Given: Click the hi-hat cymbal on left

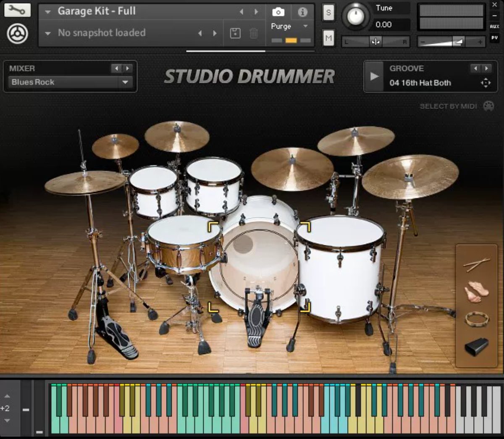Looking at the screenshot, I should [85, 182].
